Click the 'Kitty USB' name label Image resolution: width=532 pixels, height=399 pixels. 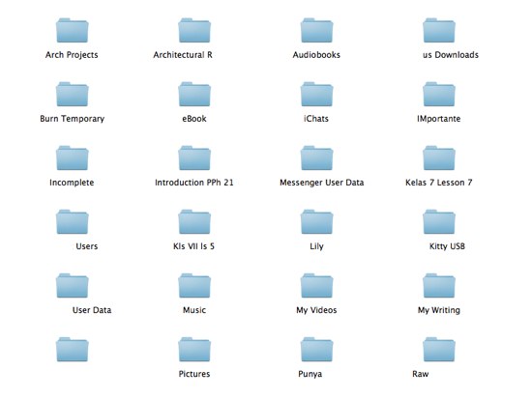[x=447, y=246]
